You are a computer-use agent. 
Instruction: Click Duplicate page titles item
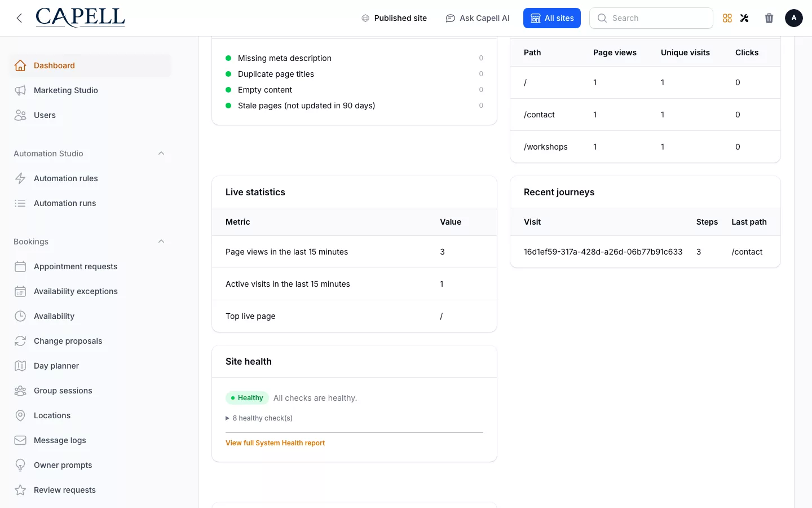[x=276, y=74]
